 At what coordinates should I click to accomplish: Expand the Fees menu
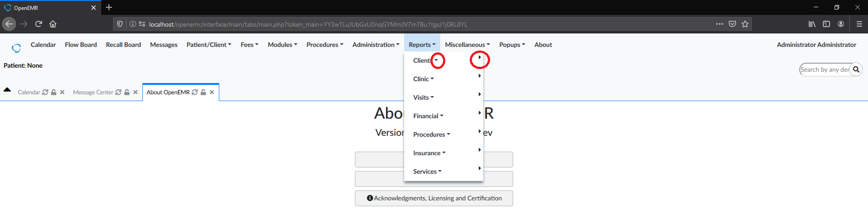pyautogui.click(x=250, y=45)
